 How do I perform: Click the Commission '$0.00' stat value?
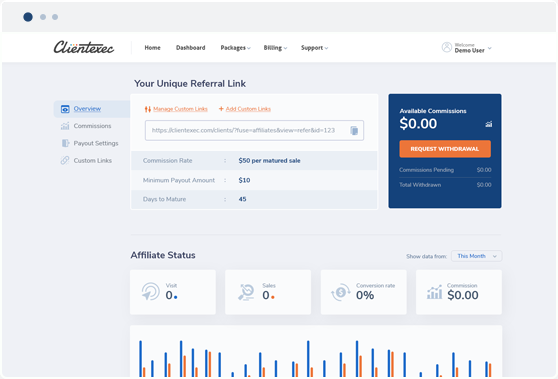click(463, 295)
